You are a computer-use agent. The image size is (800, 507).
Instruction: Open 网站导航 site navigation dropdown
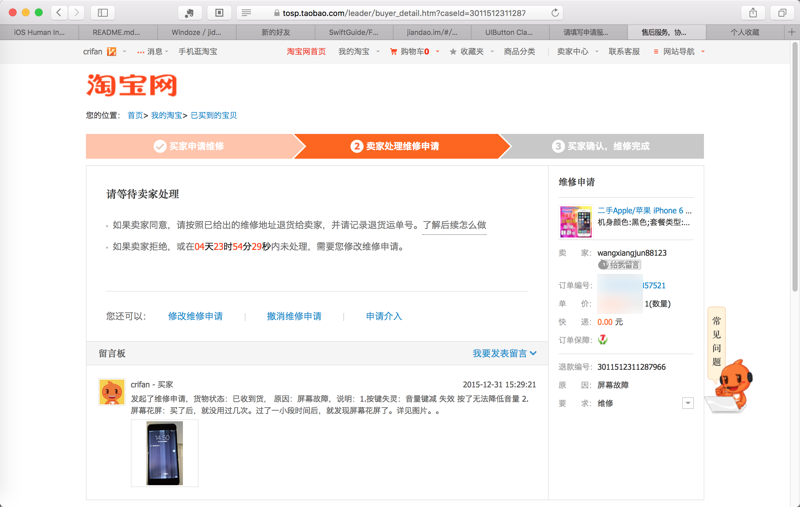pos(679,52)
